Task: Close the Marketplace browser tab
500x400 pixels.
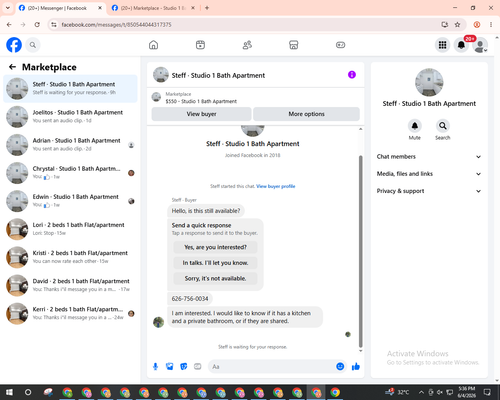Action: coord(193,8)
